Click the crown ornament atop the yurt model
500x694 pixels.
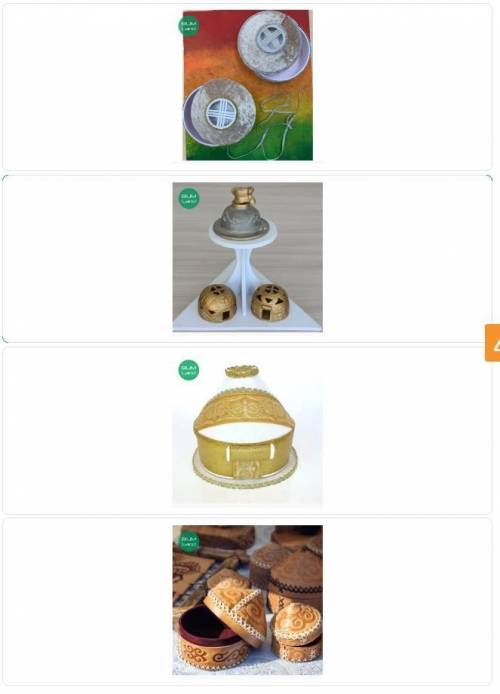242,371
